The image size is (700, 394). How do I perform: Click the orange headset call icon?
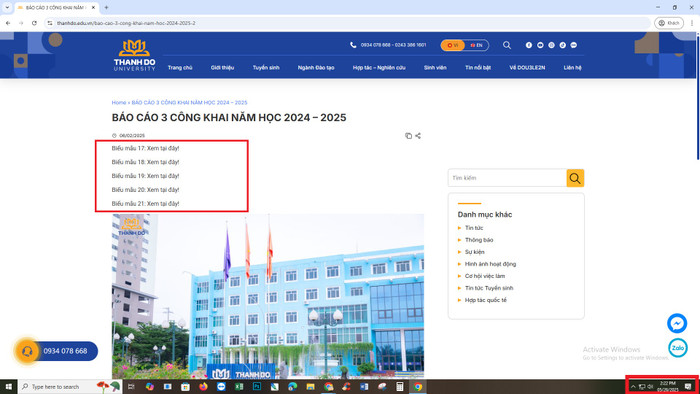[27, 351]
